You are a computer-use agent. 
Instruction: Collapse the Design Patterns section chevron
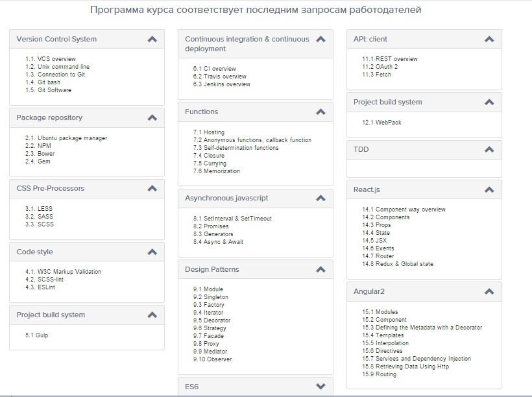320,269
